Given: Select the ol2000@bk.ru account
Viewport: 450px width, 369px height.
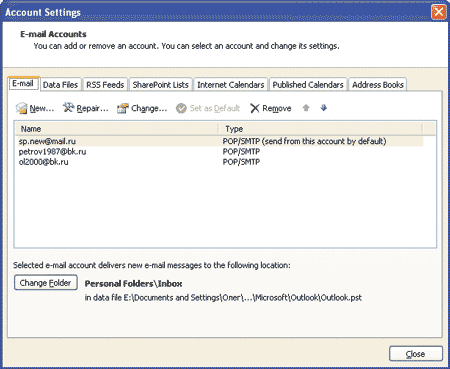Looking at the screenshot, I should 219,162.
